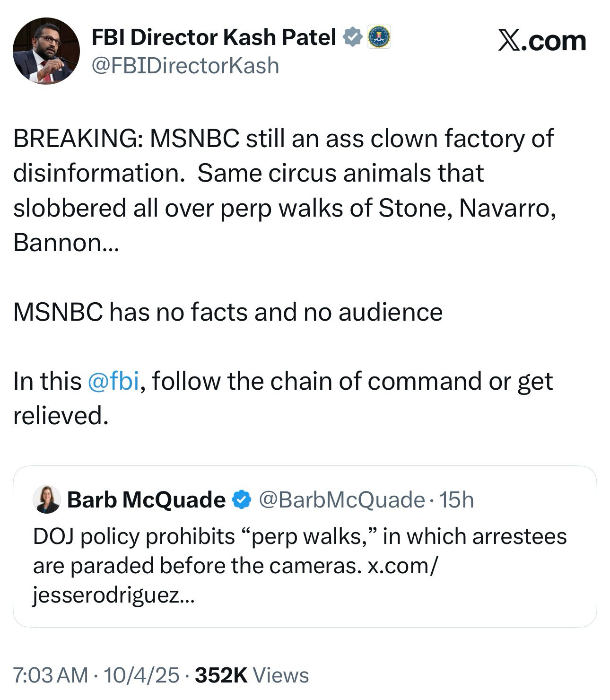This screenshot has width=610, height=700.
Task: Click the FBI Director's profile avatar
Action: click(46, 51)
